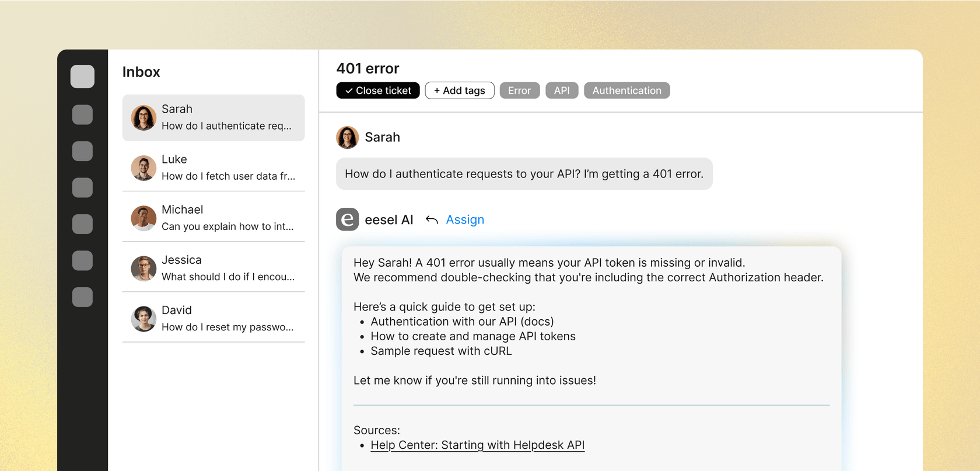Select the Error tag
This screenshot has height=471, width=980.
[x=519, y=90]
